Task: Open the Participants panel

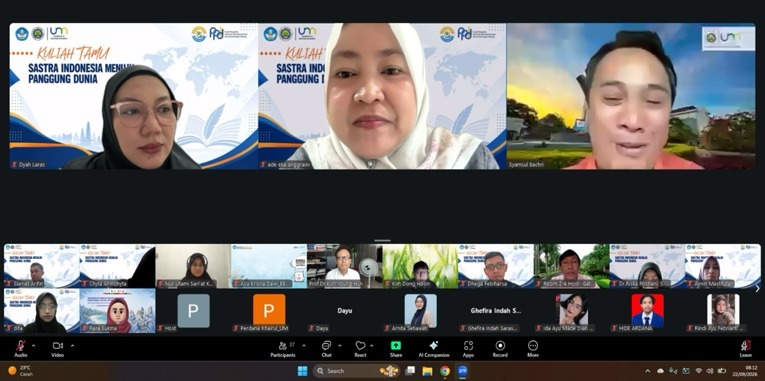Action: pos(283,348)
